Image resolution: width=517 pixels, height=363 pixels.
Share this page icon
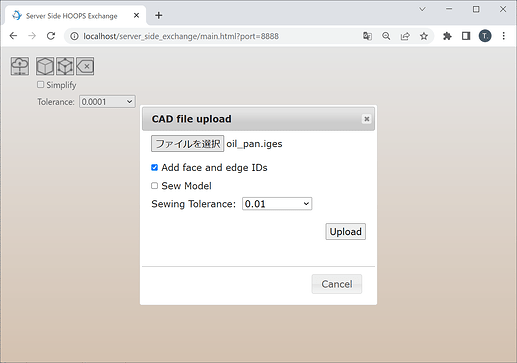coord(405,36)
